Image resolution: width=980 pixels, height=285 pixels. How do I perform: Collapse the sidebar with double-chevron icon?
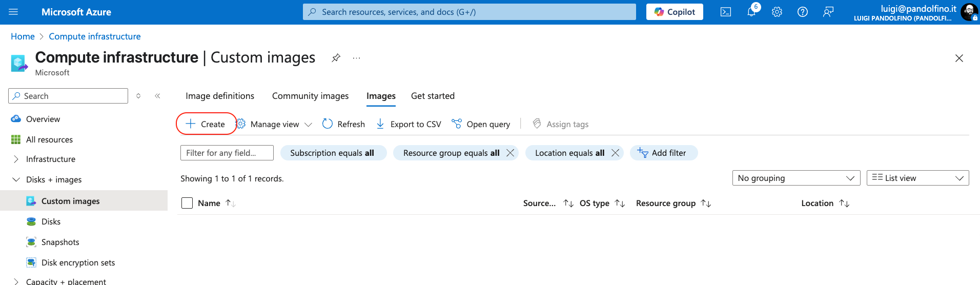coord(157,96)
